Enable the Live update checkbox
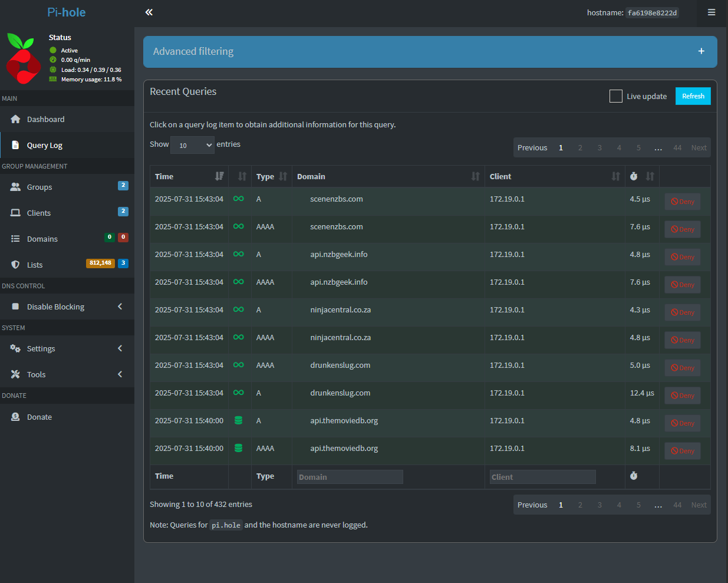 616,96
